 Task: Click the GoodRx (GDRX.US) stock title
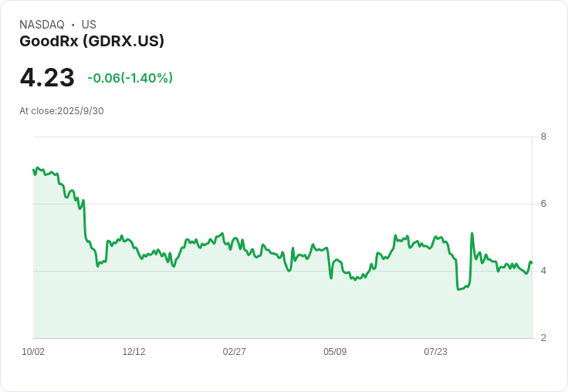tap(92, 42)
